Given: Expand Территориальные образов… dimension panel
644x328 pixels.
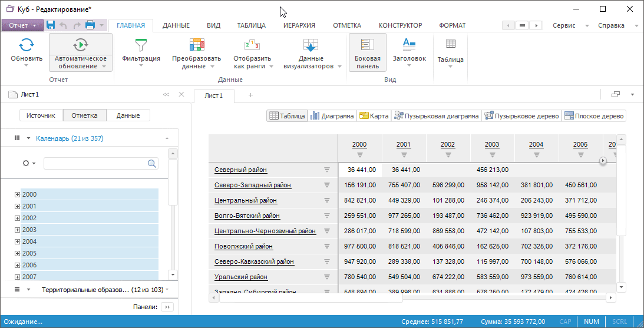Looking at the screenshot, I should click(x=167, y=289).
